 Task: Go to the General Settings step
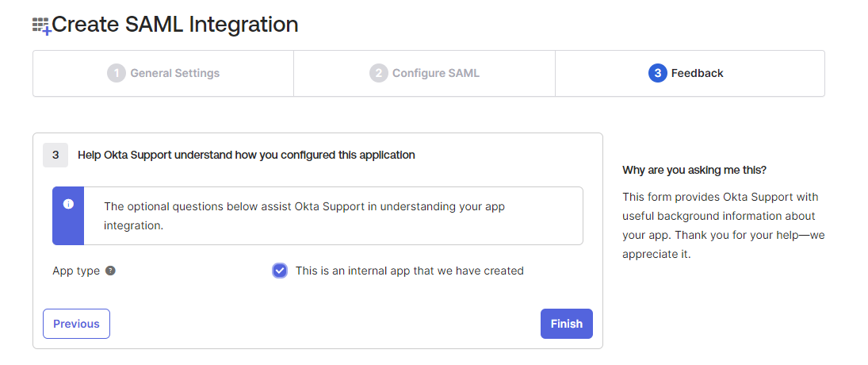point(174,73)
